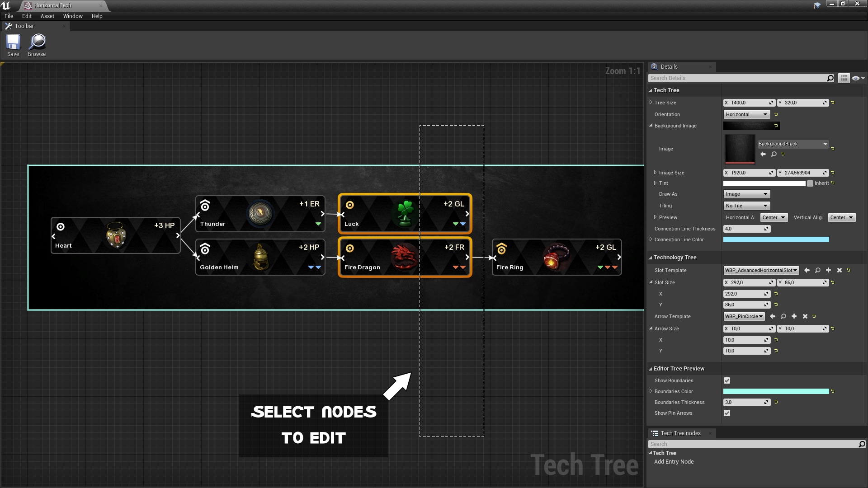Toggle the Inherit checkbox for Tint
The image size is (868, 488).
point(810,183)
